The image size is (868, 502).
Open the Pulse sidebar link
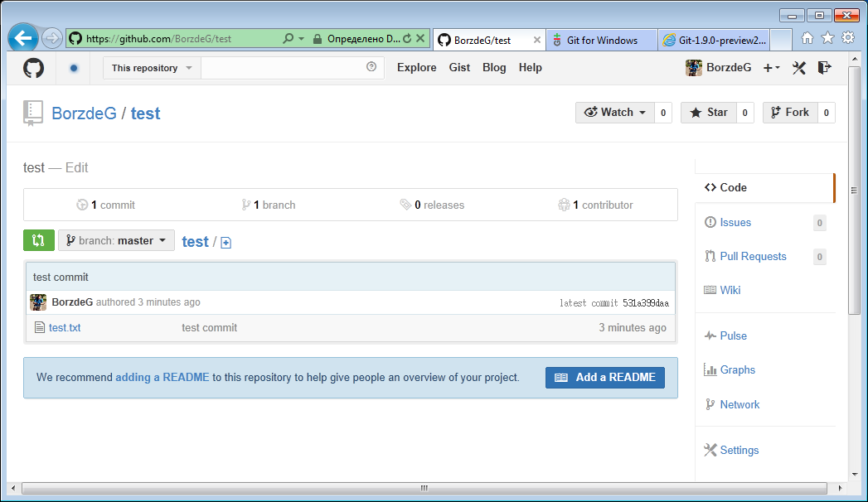click(733, 336)
